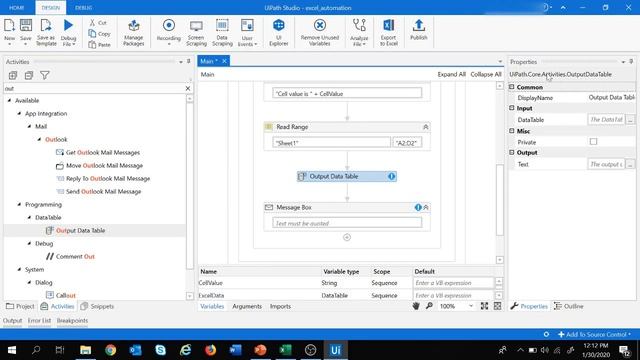Switch to DESIGN ribbon tab
640x360 pixels.
click(51, 8)
